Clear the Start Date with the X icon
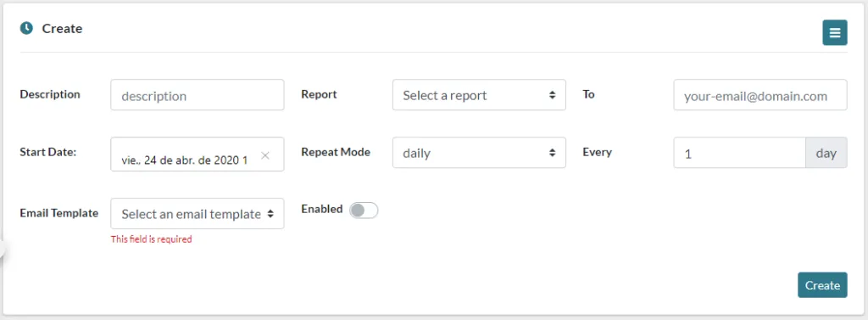The image size is (868, 320). click(x=265, y=155)
